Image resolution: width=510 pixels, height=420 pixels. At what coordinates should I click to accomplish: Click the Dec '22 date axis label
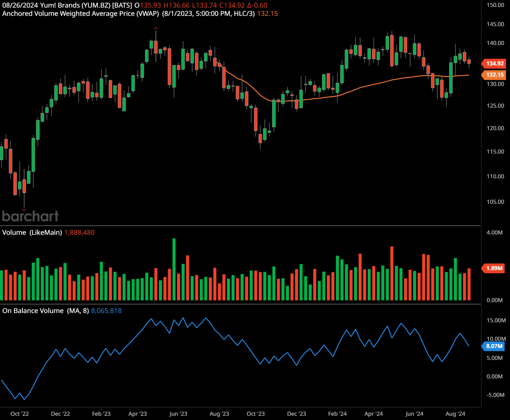pyautogui.click(x=60, y=414)
